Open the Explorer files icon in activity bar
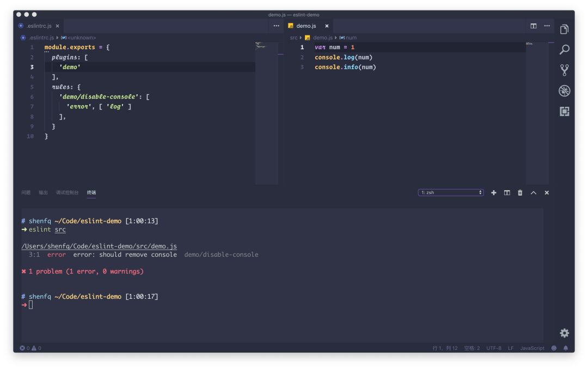The width and height of the screenshot is (588, 369). 564,29
